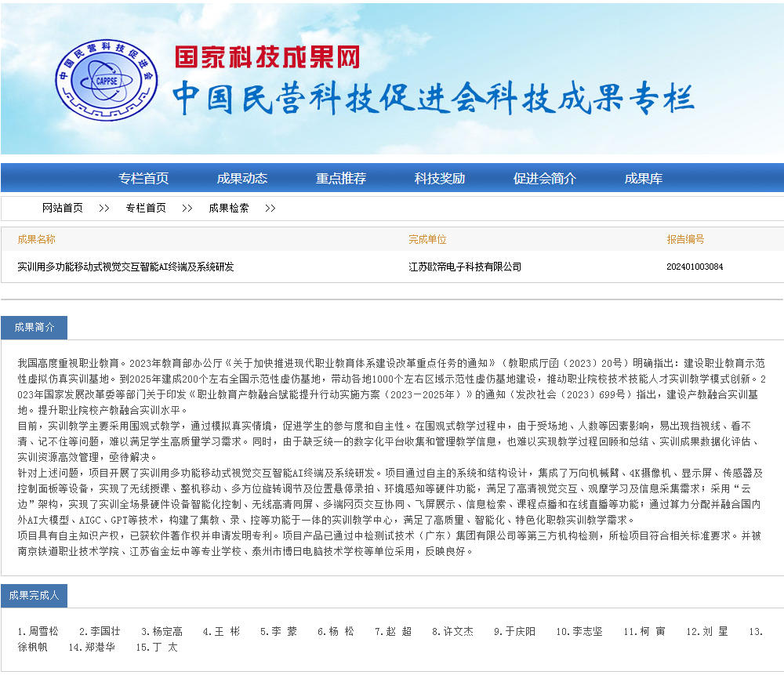Click the company name 江苏欧帝电子科技有限公司
Image resolution: width=784 pixels, height=675 pixels.
click(465, 267)
